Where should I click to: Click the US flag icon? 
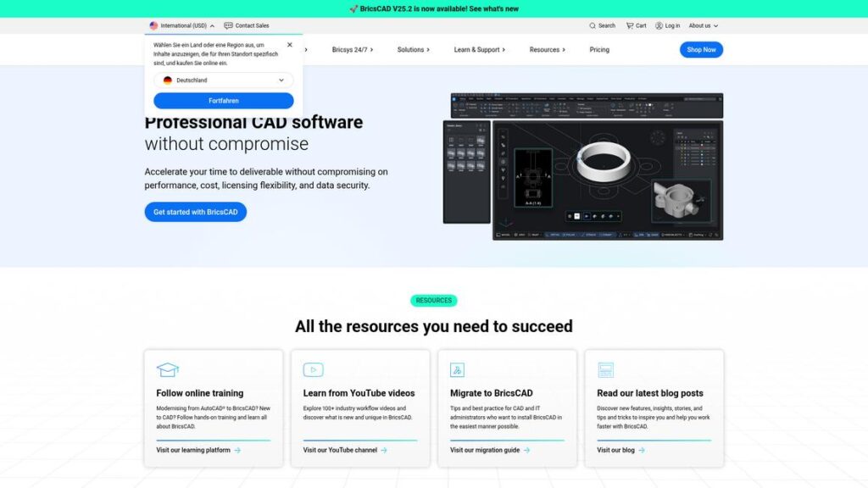click(x=153, y=25)
